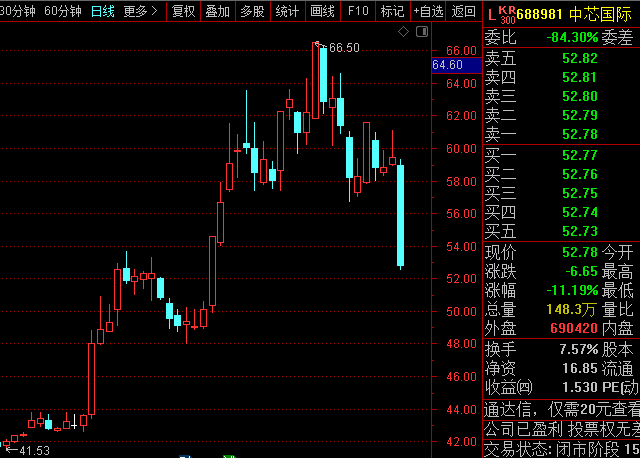640x458 pixels.
Task: Click the 标记 mark button
Action: (x=393, y=11)
